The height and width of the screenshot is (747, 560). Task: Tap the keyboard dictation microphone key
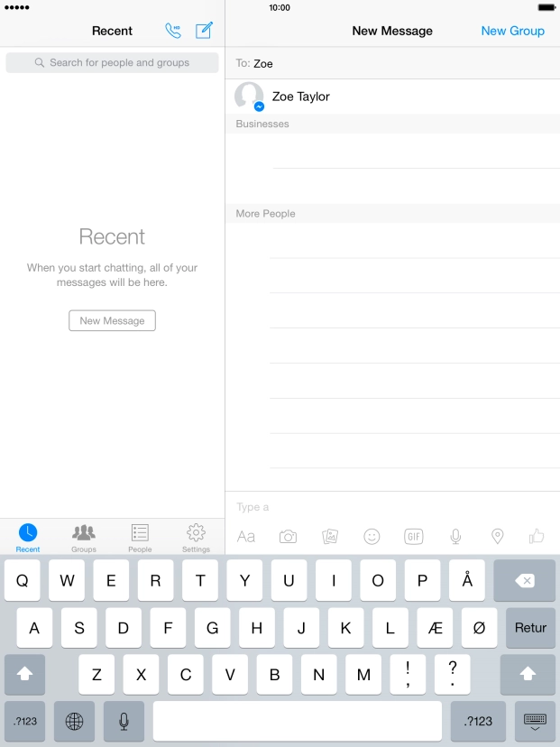[x=124, y=721]
